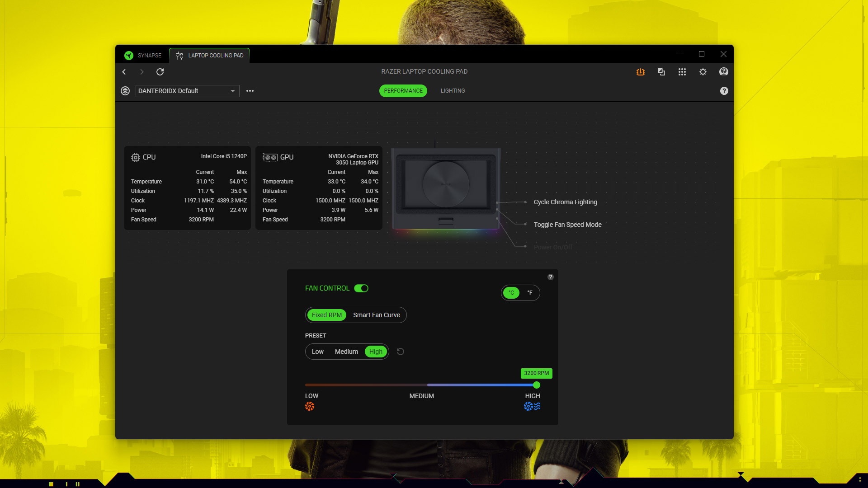Select the Performance tab
Screen dimensions: 868x488
[x=403, y=91]
